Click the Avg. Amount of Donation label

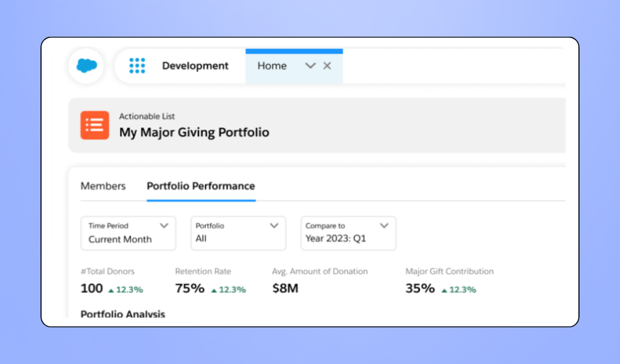coord(320,271)
